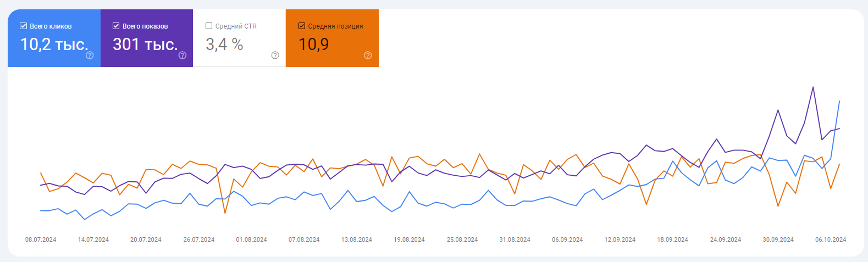The image size is (868, 262).
Task: Click the 19.08.2024 date axis label
Action: click(x=409, y=239)
